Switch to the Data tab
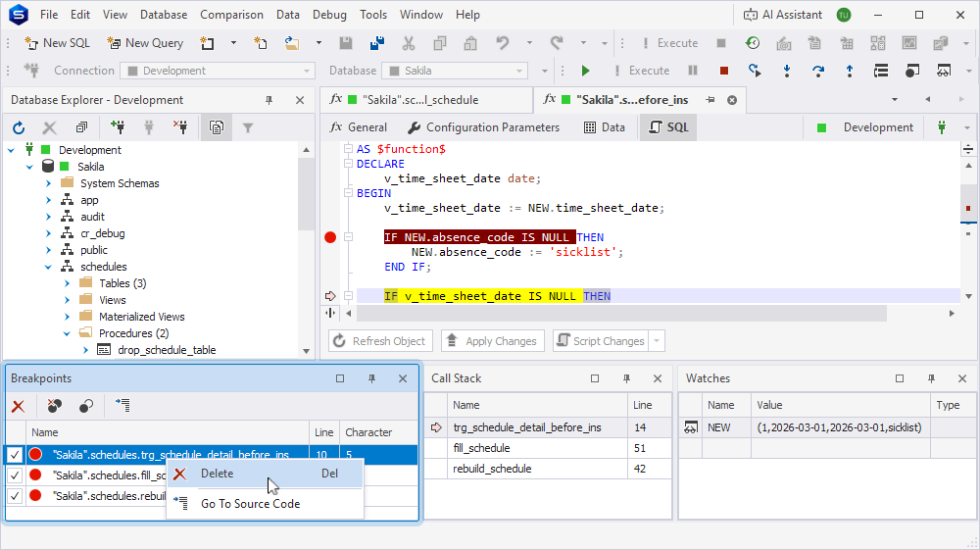 605,127
